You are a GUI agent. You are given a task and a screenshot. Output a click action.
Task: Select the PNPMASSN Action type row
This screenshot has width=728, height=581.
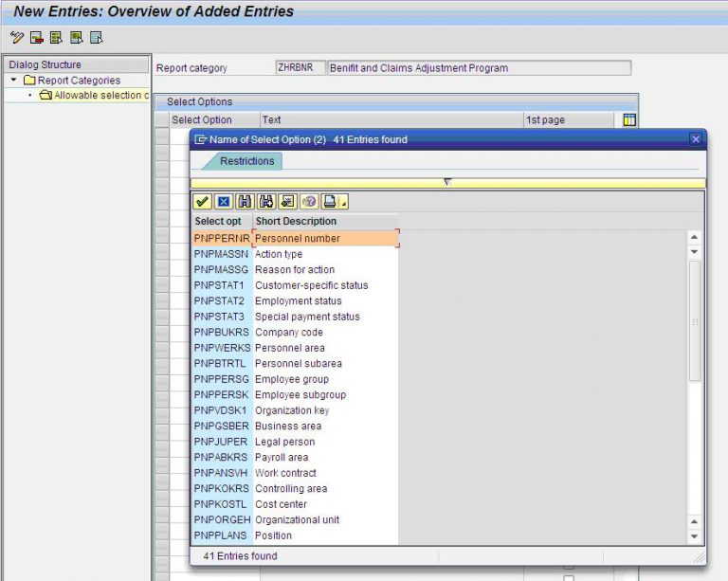[x=296, y=254]
